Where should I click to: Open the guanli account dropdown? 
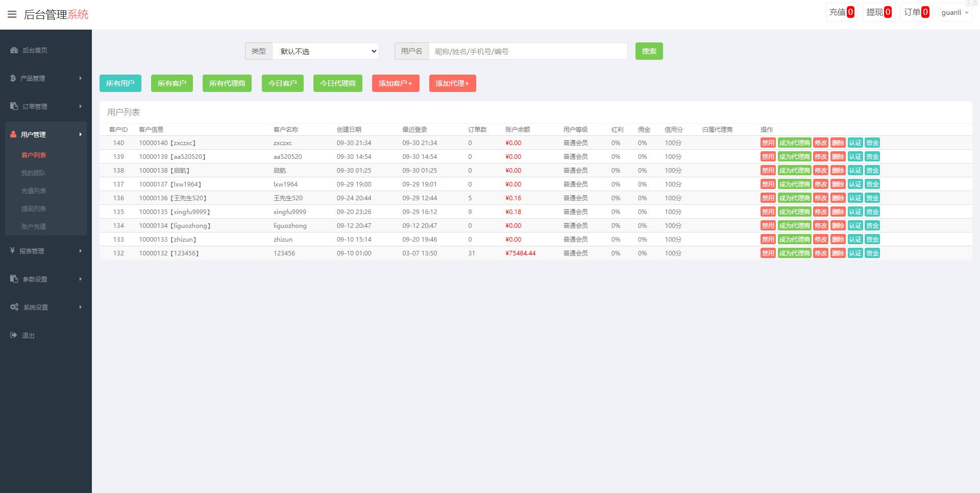(x=954, y=13)
